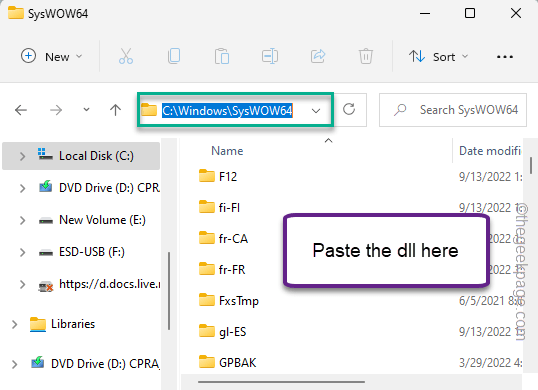538x390 pixels.
Task: Click the Paste clipboard icon
Action: click(222, 56)
